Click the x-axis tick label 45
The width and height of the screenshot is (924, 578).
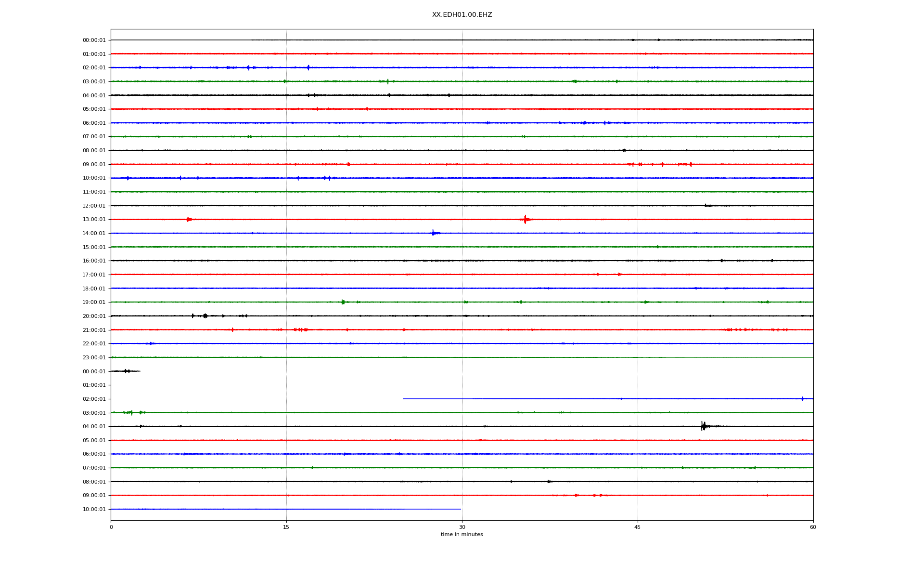637,527
